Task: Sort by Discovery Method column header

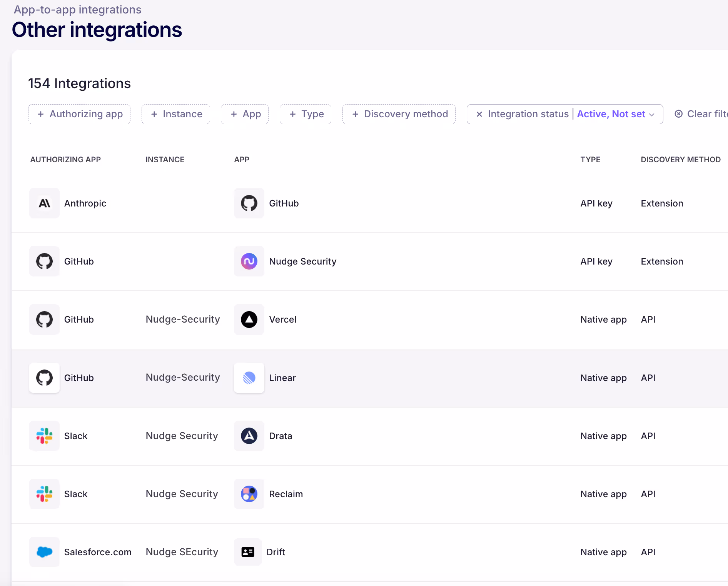Action: 681,160
